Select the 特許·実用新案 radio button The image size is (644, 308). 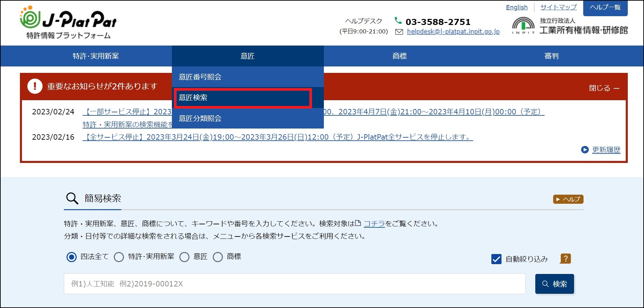point(119,257)
